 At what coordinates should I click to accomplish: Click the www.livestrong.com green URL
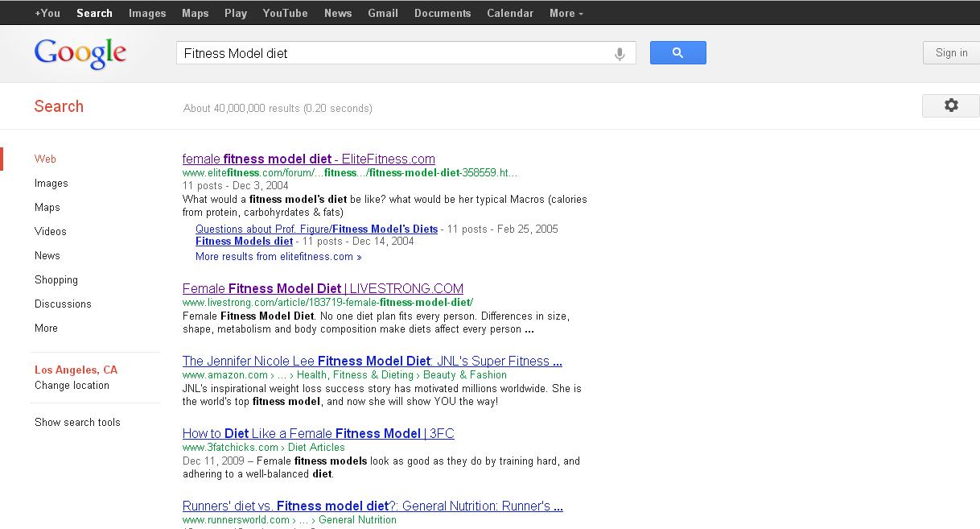pos(327,303)
